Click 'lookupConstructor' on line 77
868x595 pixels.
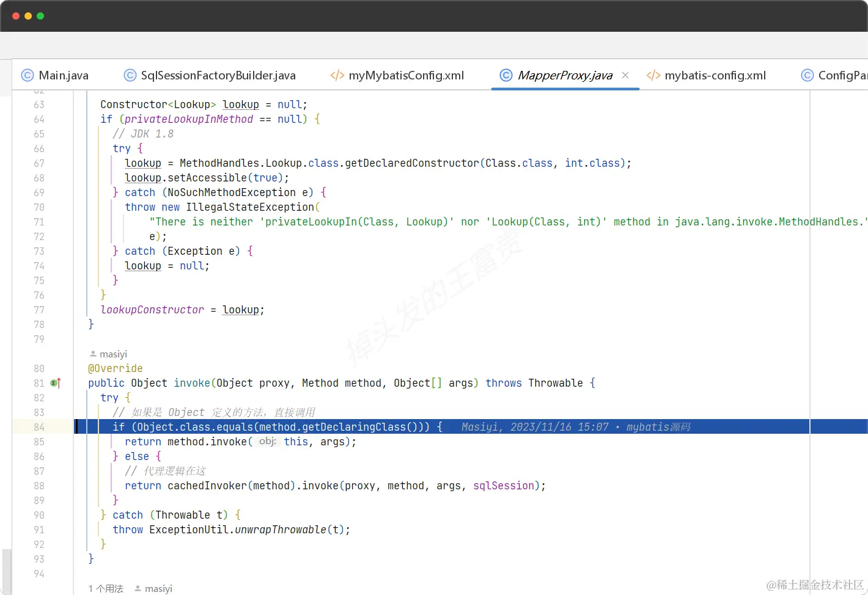coord(152,310)
